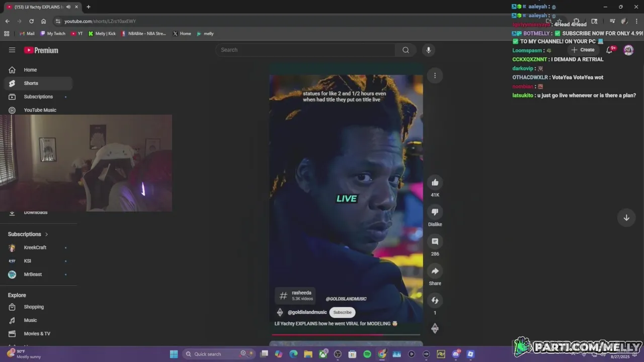
Task: Start voice search with microphone icon
Action: click(x=429, y=50)
